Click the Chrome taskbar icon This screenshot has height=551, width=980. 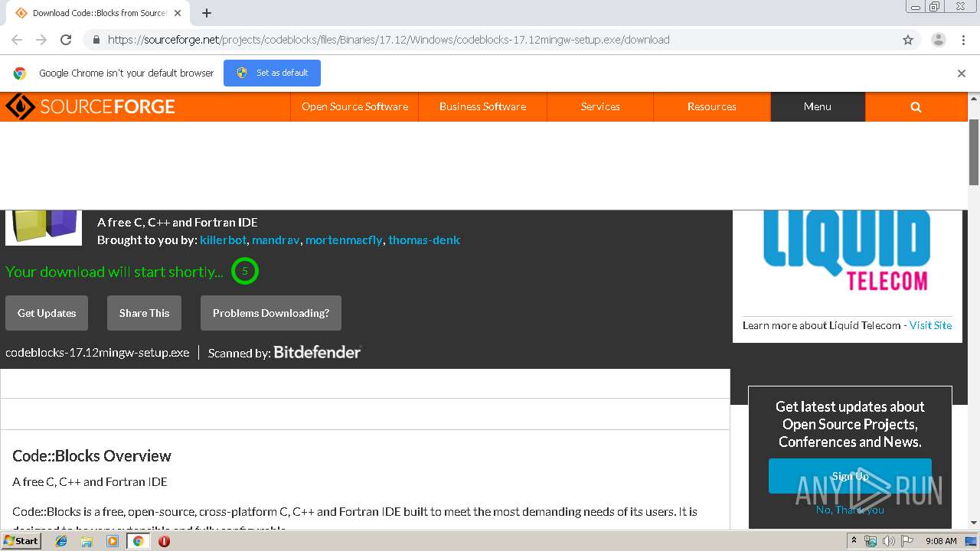pyautogui.click(x=138, y=541)
